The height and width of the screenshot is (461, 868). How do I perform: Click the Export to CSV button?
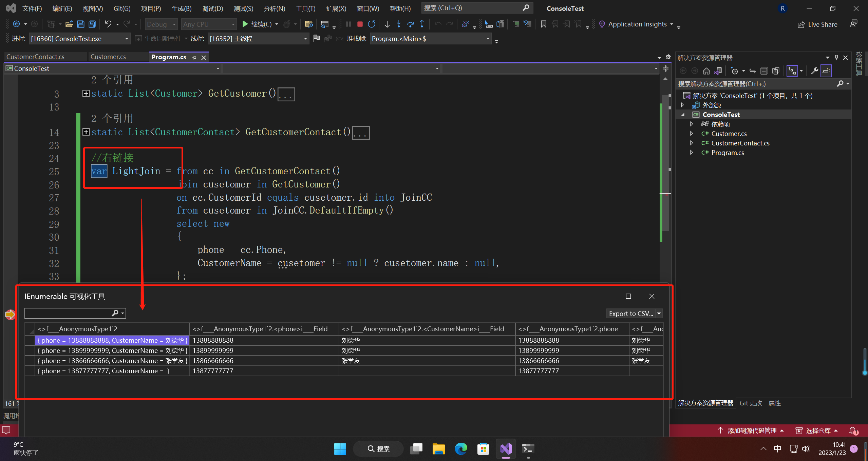coord(630,314)
